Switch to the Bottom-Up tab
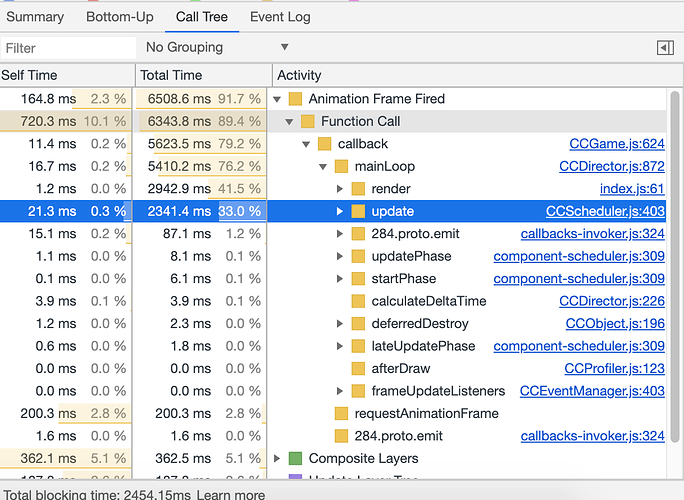 click(x=120, y=17)
